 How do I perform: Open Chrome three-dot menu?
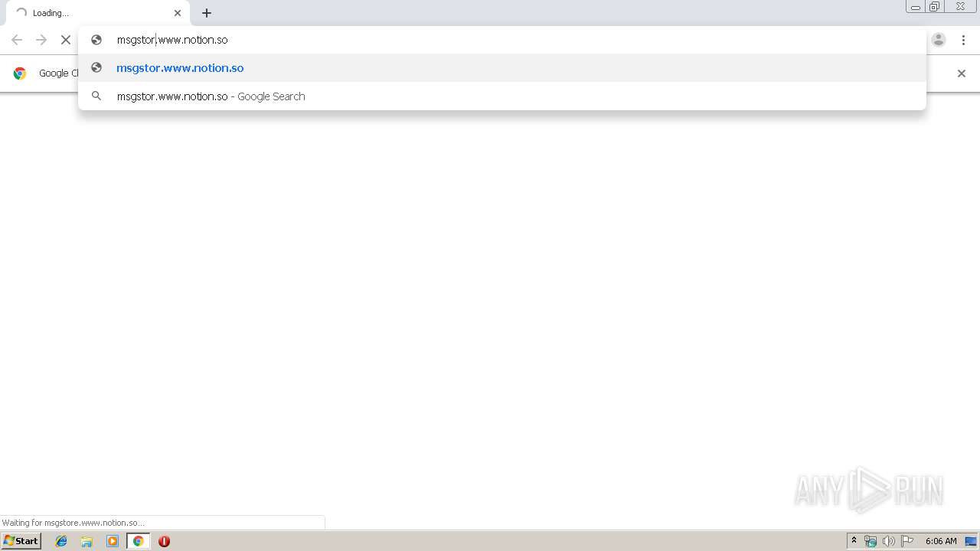[963, 40]
